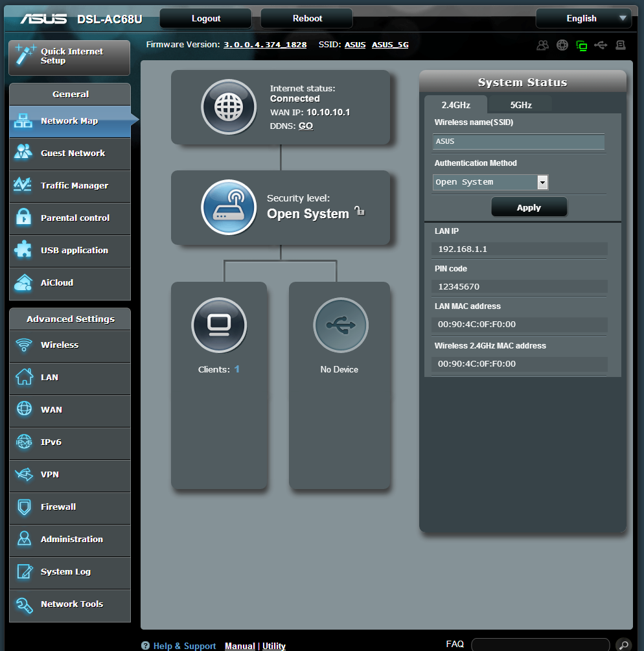The image size is (644, 651).
Task: Click the AiCloud cloud icon
Action: point(23,282)
